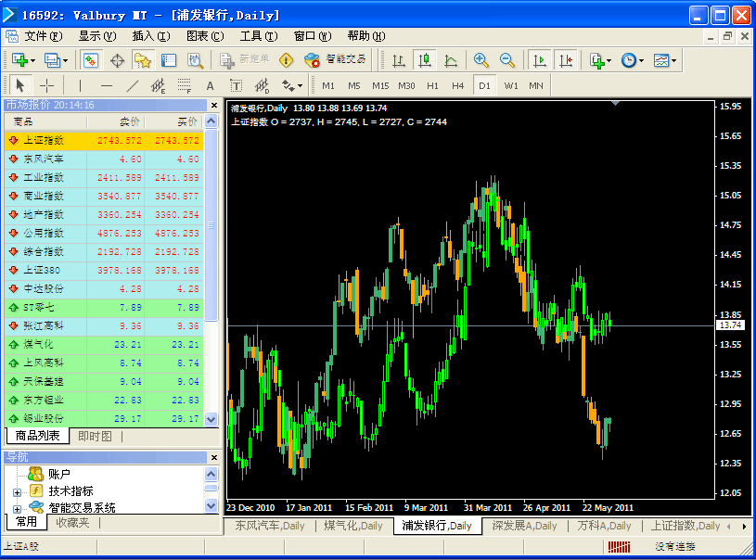
Task: Click the Zoom Out magnifier icon
Action: 506,60
